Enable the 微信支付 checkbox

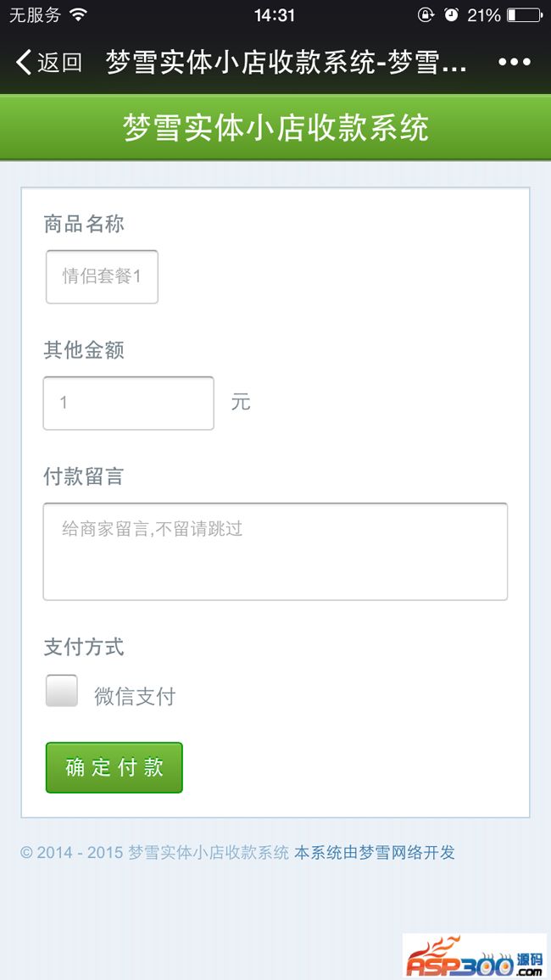(62, 691)
